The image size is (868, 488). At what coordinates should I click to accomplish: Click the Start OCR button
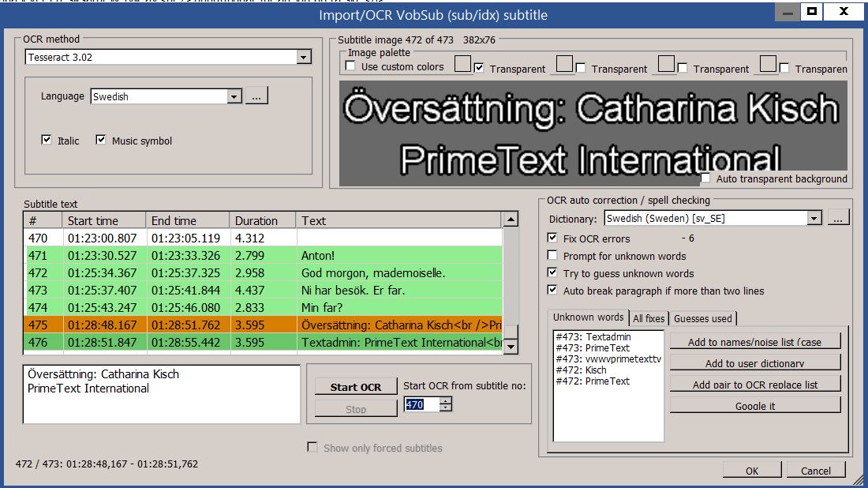tap(356, 387)
